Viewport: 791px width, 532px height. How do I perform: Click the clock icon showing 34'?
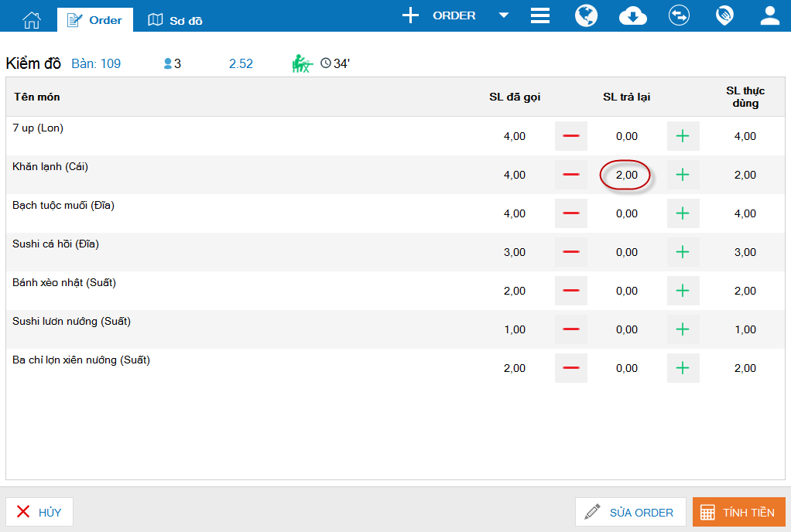click(326, 63)
